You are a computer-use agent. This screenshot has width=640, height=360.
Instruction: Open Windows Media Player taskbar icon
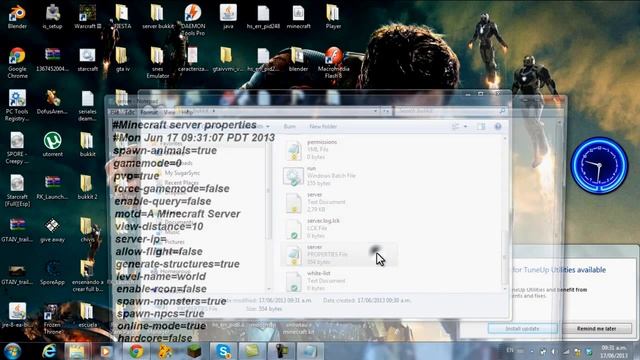106,351
